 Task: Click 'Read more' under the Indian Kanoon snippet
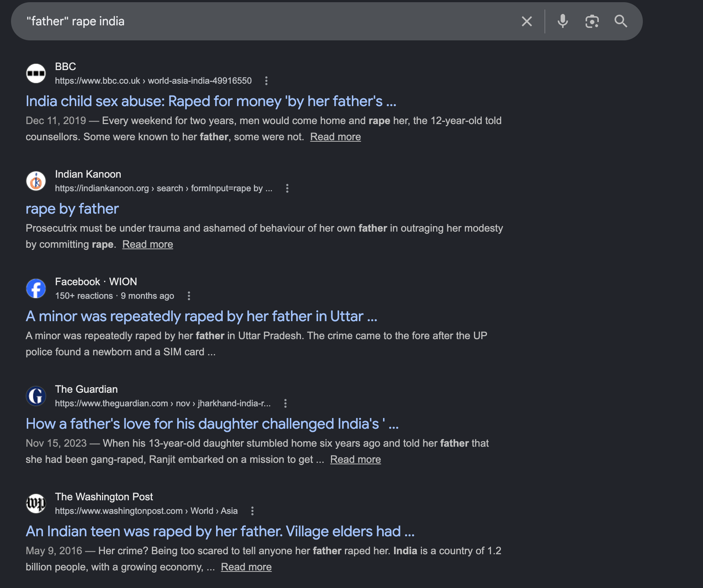147,244
